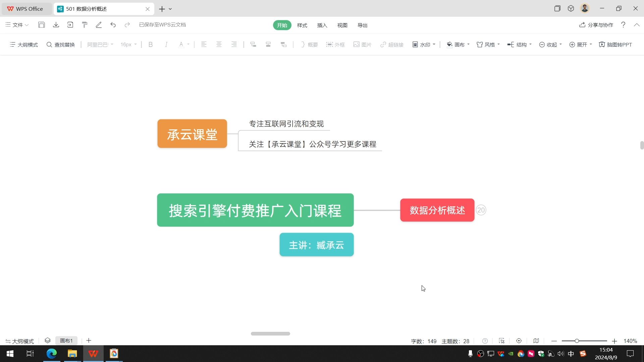Add a new canvas with the plus icon
The image size is (644, 362).
(x=89, y=341)
